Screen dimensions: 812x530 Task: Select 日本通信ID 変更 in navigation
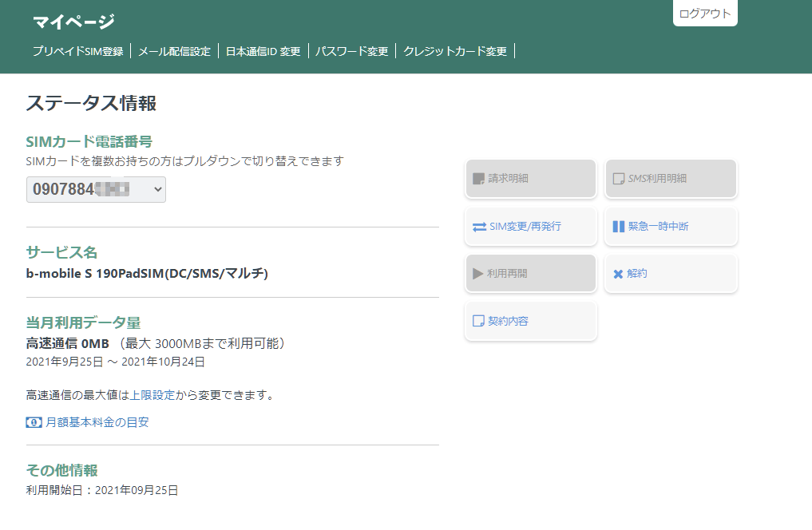263,52
